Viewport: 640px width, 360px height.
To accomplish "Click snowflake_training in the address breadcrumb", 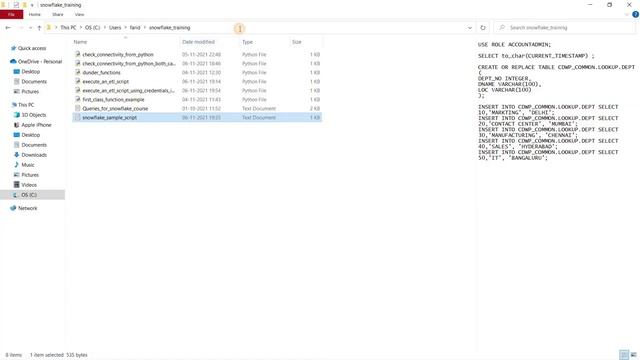I will [x=169, y=28].
